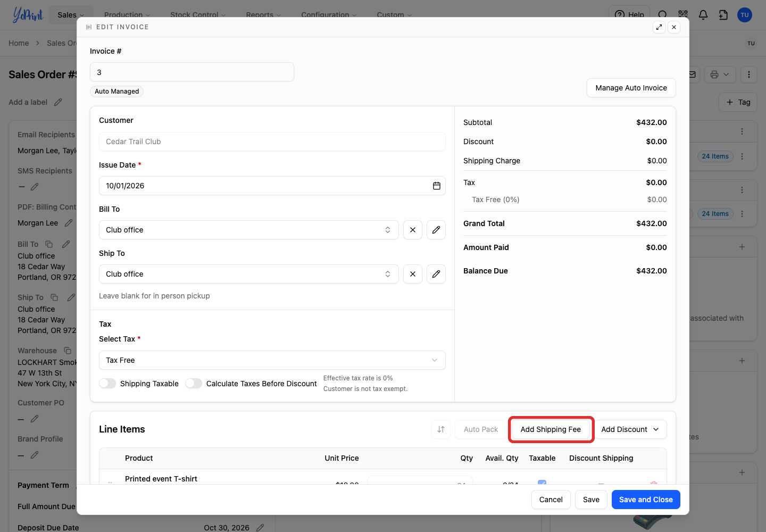Click the Tag button on sales order
766x532 pixels.
coord(738,102)
